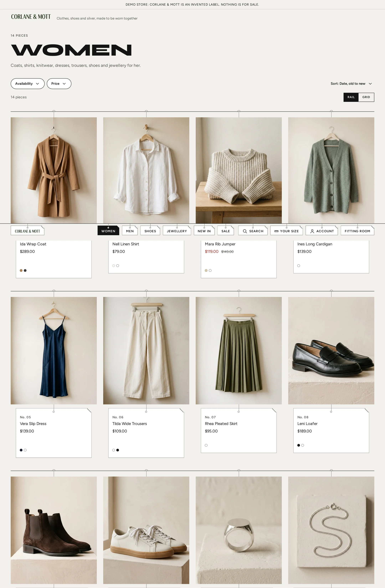Screen dimensions: 385x588
Task: Click the Corlane & Mott tag in sticky nav
Action: coord(27,231)
